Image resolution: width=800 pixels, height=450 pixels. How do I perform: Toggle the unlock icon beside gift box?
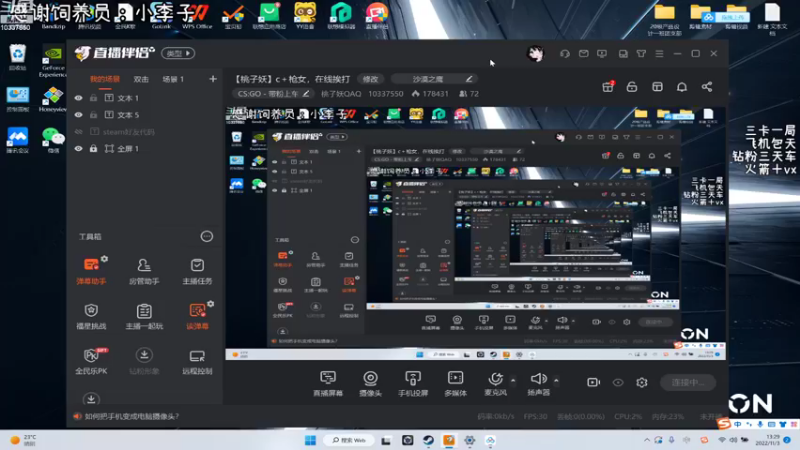pos(632,87)
